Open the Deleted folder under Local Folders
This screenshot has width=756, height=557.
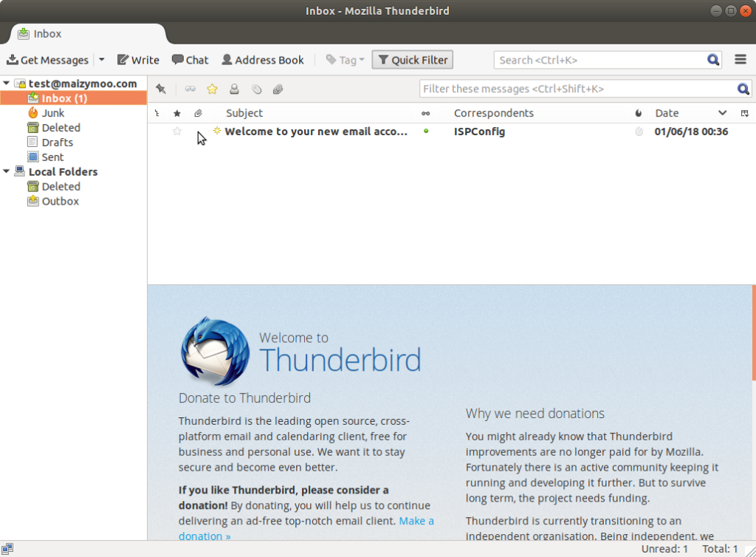click(54, 187)
